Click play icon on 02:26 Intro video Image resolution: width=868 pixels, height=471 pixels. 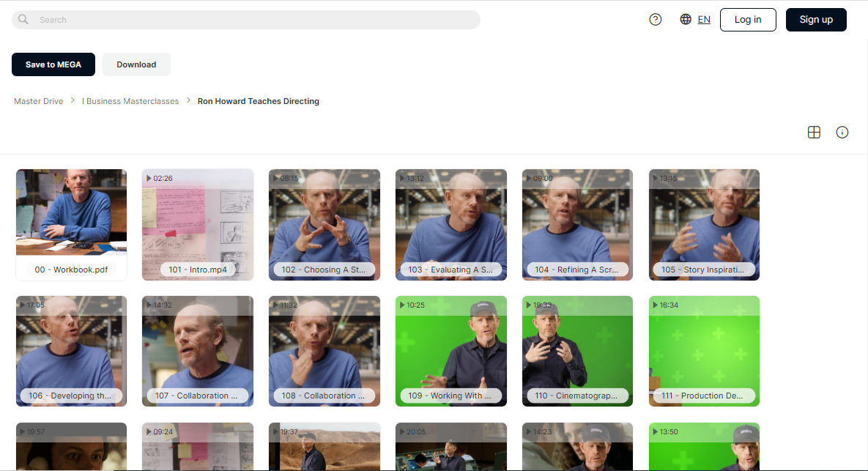pyautogui.click(x=149, y=178)
